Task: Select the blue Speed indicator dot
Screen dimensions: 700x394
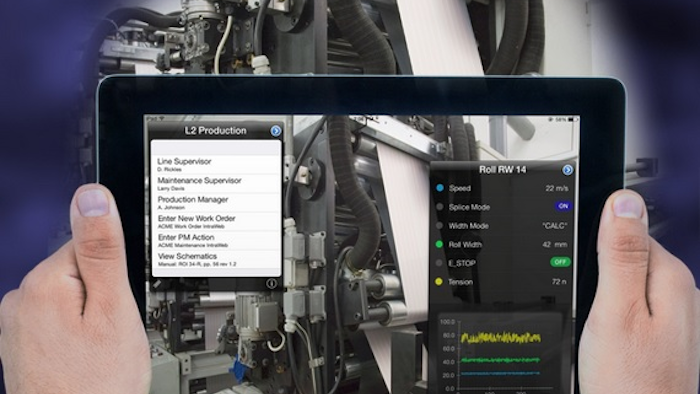Action: (x=440, y=188)
